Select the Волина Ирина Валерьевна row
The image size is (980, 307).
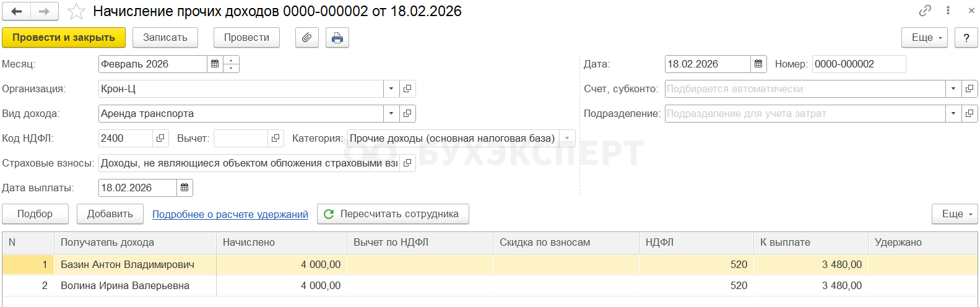point(125,286)
